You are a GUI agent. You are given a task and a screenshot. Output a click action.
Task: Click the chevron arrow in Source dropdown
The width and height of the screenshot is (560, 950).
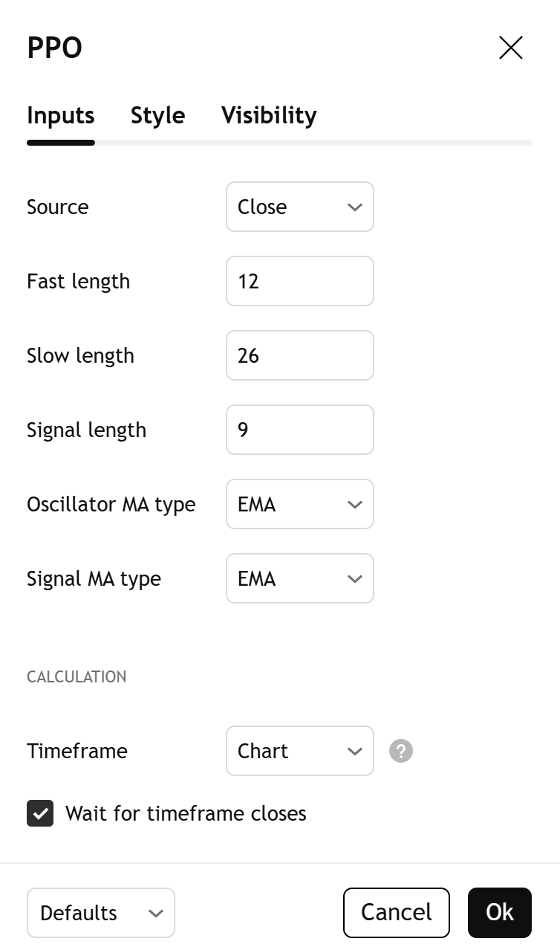pos(354,207)
